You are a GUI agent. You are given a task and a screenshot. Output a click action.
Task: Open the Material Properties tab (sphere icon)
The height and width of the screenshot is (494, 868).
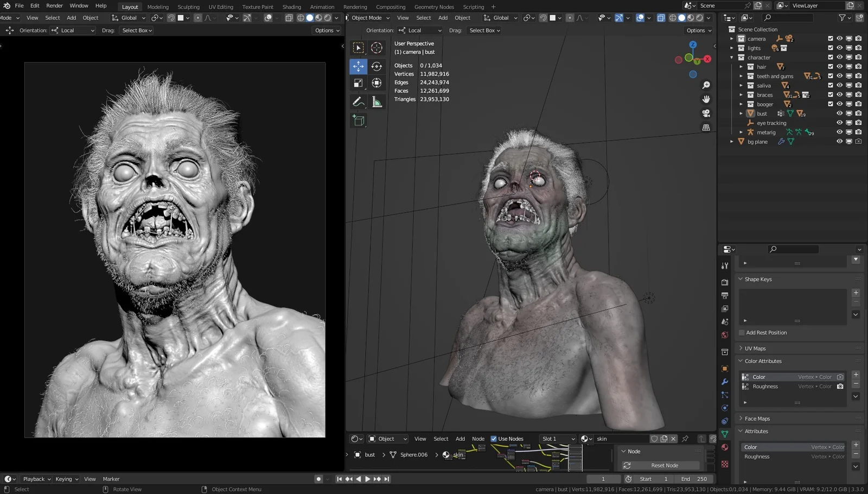click(x=725, y=447)
